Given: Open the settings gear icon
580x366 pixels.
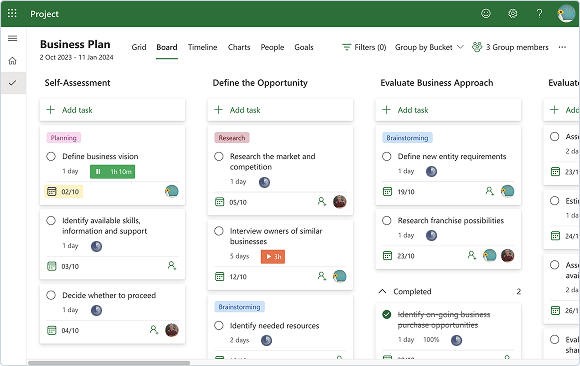Looking at the screenshot, I should [x=513, y=14].
